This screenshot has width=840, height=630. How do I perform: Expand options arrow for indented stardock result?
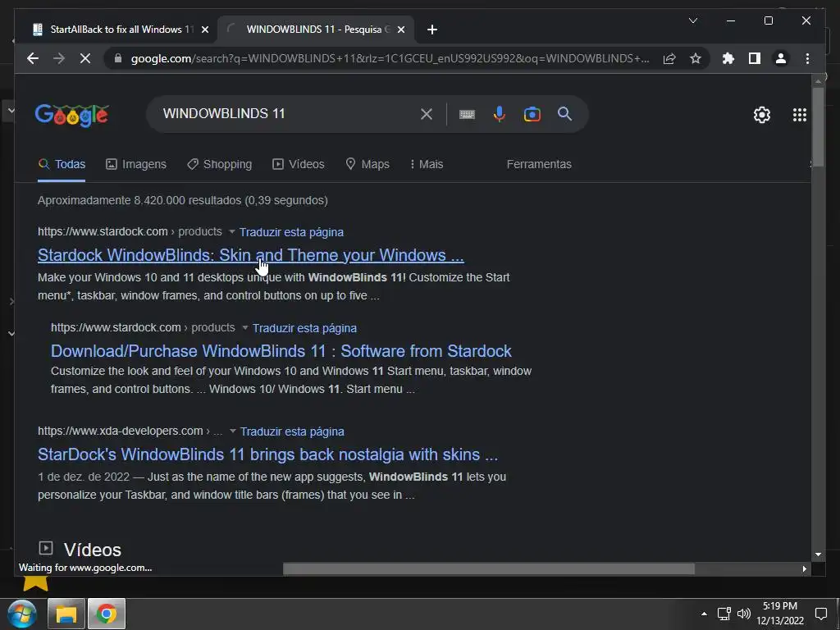click(244, 328)
